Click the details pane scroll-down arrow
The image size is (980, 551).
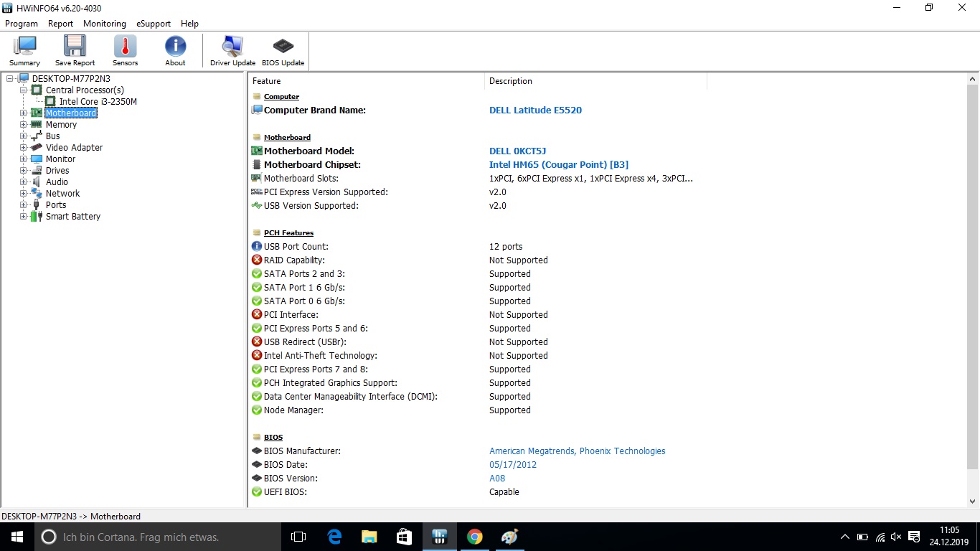click(x=974, y=502)
